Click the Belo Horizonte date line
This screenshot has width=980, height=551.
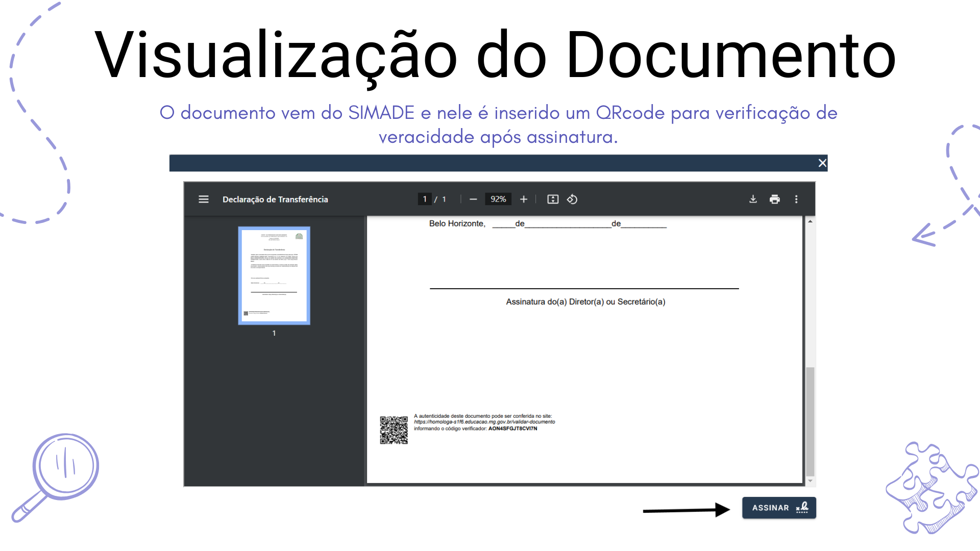[x=548, y=224]
